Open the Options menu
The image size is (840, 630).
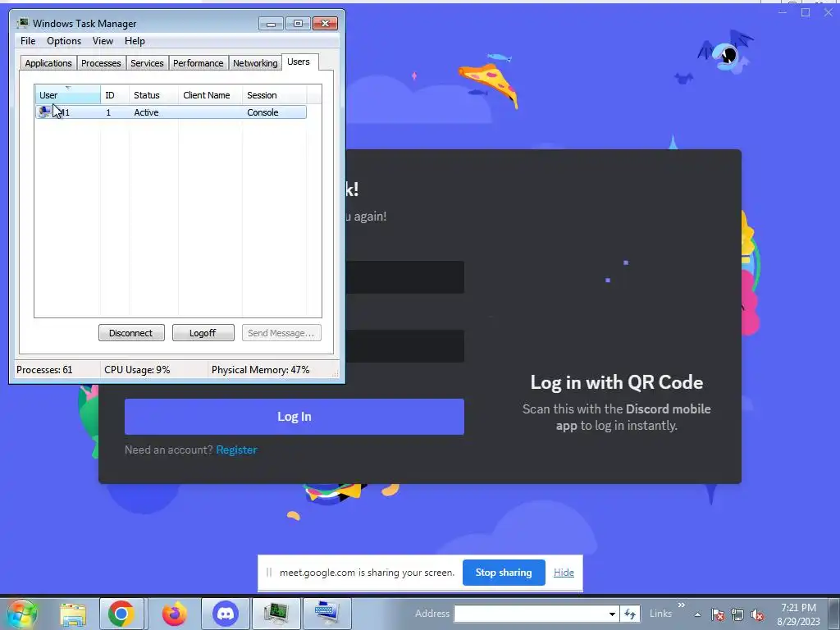coord(64,41)
